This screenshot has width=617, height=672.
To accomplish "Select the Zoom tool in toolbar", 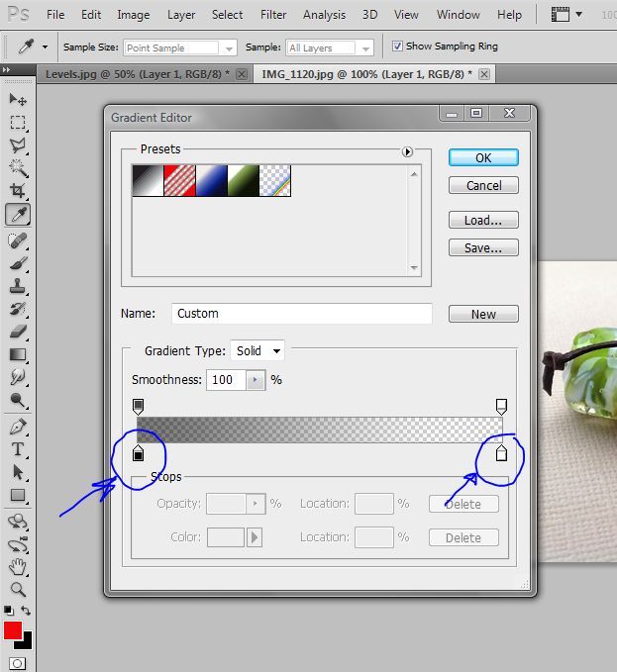I will (x=18, y=589).
